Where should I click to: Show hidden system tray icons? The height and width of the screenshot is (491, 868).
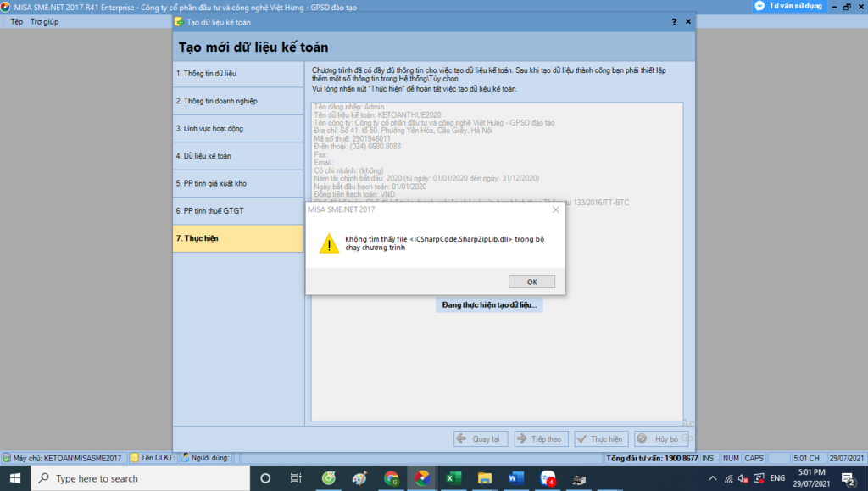pos(712,478)
